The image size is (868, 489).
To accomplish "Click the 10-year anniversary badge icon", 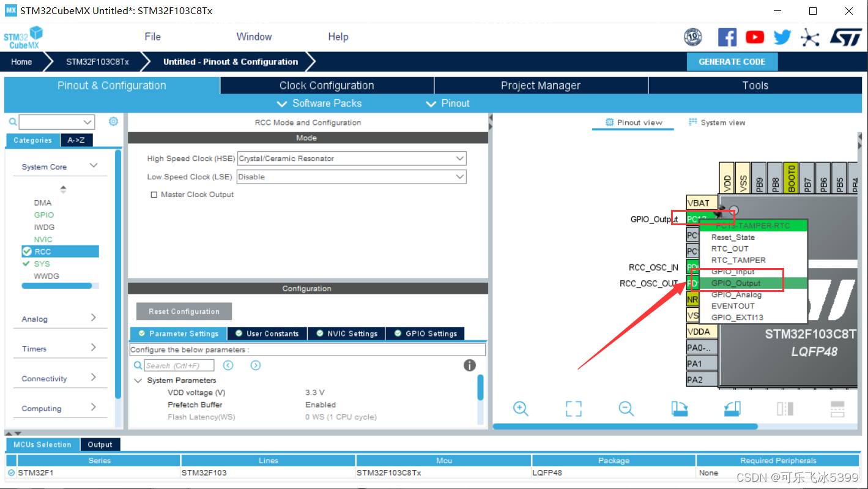I will click(692, 37).
